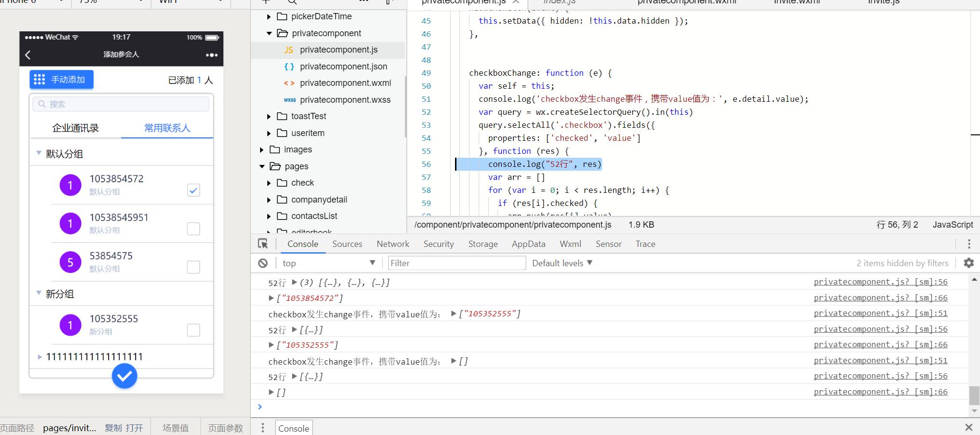Tap the back arrow in simulator header
The width and height of the screenshot is (980, 435).
click(28, 55)
